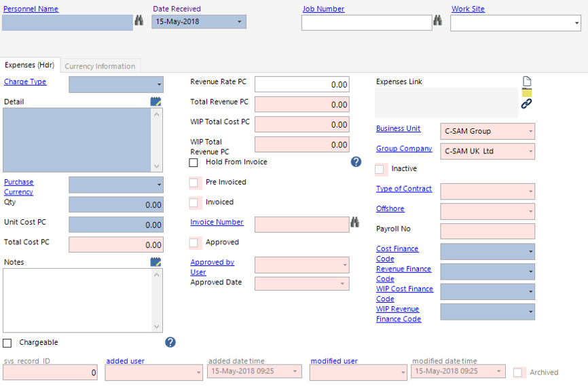The width and height of the screenshot is (588, 391).
Task: Select the Expenses (Hdr) tab
Action: coord(29,65)
